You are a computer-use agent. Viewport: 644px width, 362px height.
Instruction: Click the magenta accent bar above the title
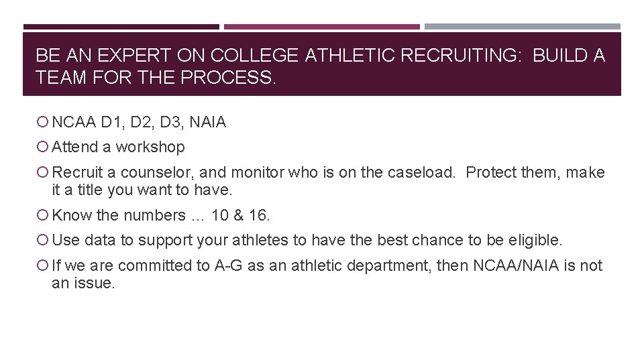[x=322, y=27]
